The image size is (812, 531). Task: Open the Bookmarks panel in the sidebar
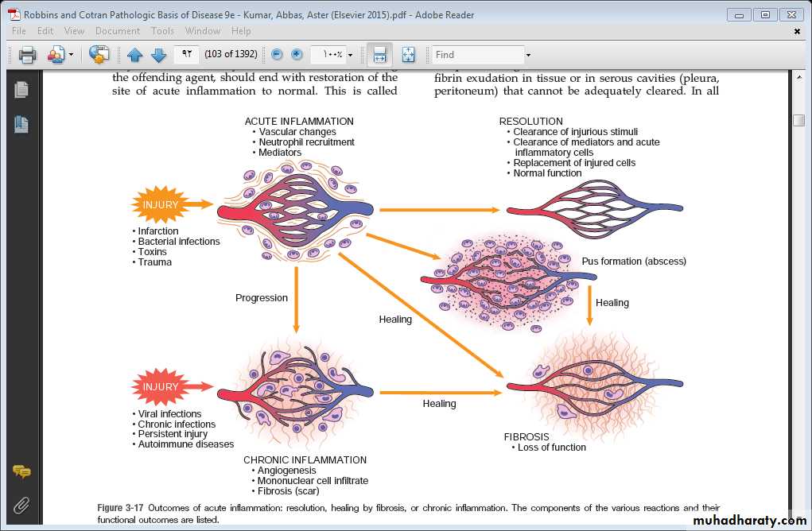click(x=21, y=125)
